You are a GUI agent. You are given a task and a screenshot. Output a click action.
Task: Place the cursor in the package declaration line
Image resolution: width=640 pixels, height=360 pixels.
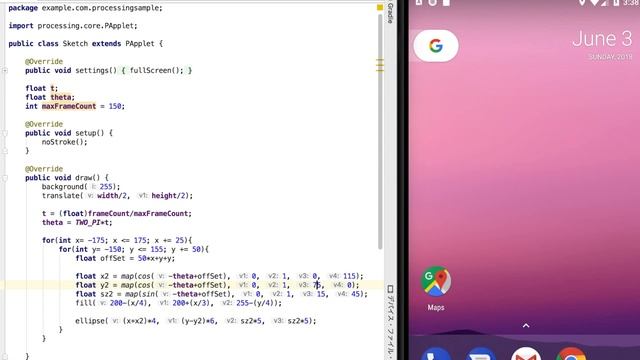(85, 8)
